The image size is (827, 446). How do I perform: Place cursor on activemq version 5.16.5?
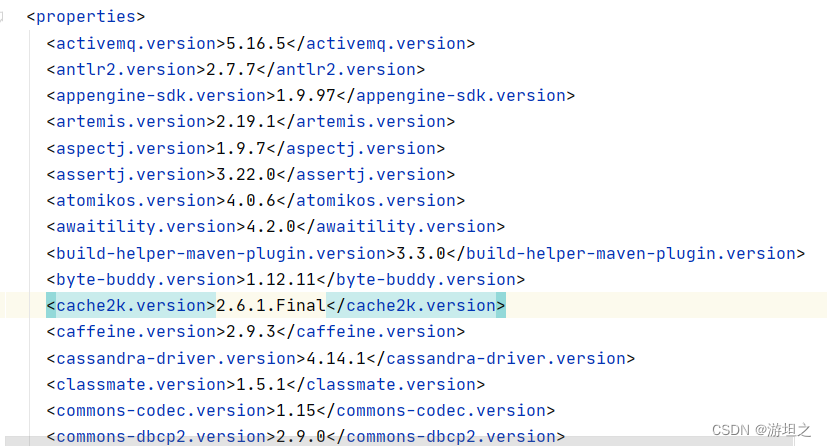tap(256, 43)
